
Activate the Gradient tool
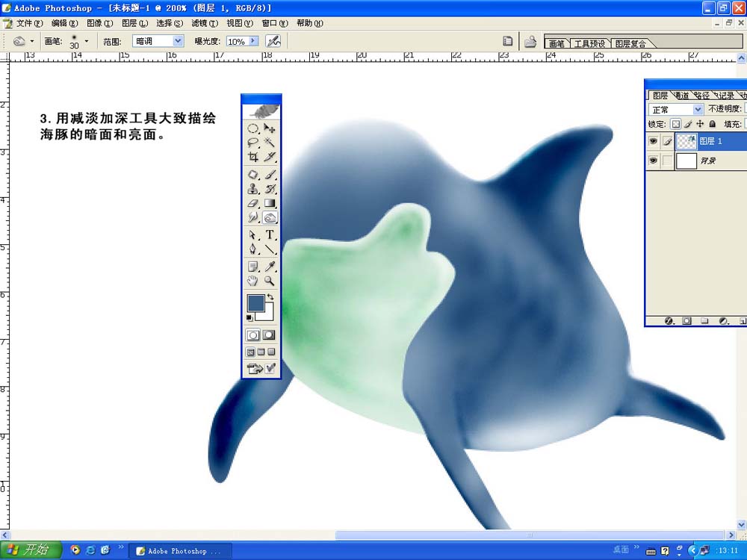tap(270, 203)
